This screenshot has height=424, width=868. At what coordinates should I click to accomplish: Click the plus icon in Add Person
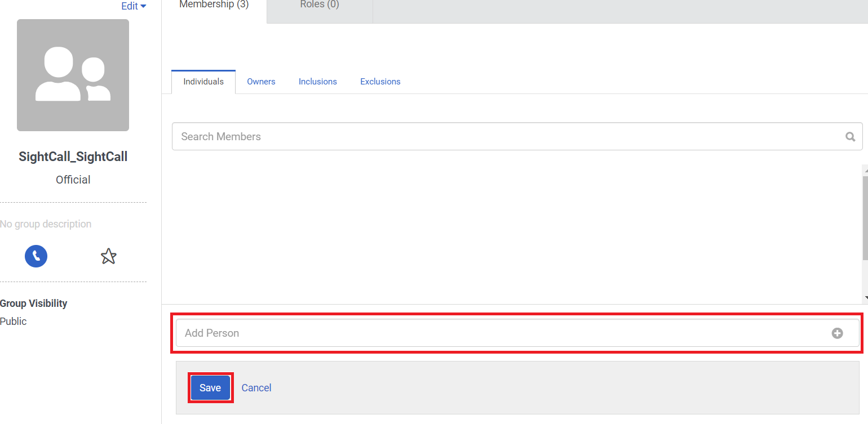tap(838, 333)
